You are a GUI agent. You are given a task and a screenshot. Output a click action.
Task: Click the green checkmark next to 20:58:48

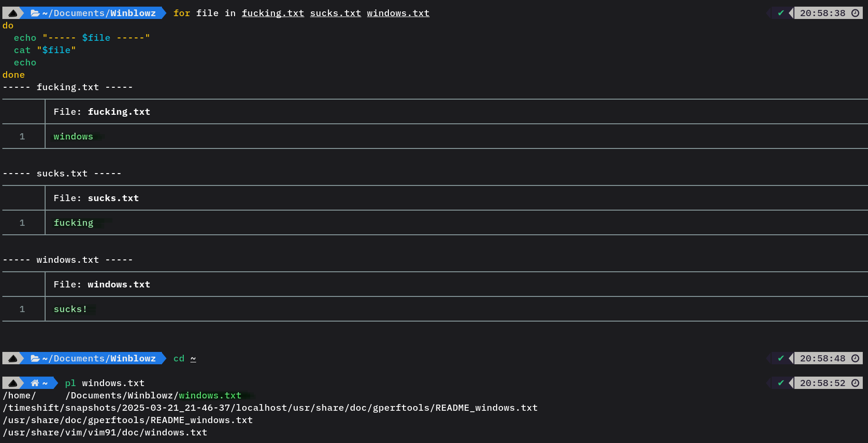(781, 359)
